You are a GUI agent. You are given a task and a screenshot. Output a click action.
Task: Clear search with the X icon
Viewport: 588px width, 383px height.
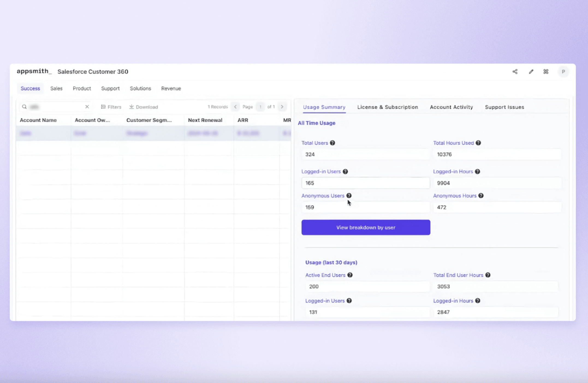click(87, 107)
